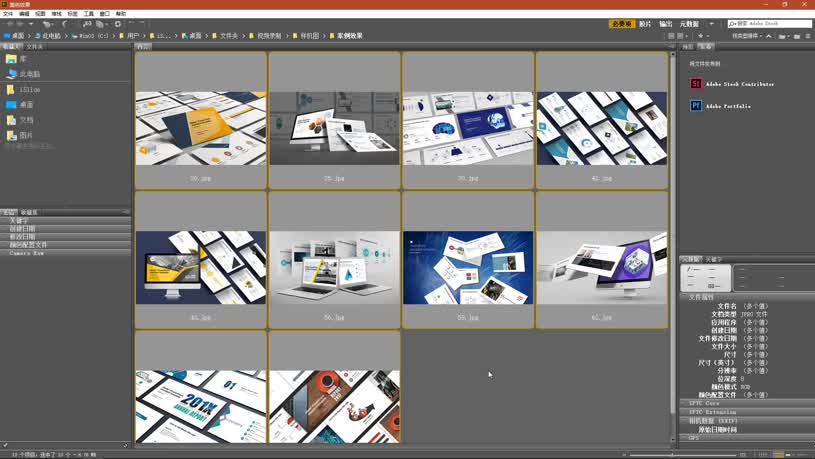Click 桌面 in path breadcrumb start
The image size is (815, 459).
15,36
